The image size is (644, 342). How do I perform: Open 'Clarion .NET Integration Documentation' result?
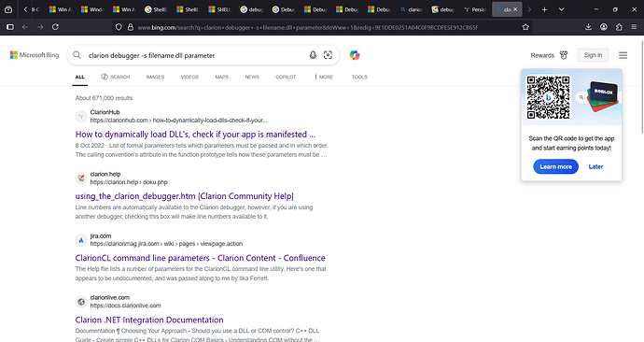[149, 320]
